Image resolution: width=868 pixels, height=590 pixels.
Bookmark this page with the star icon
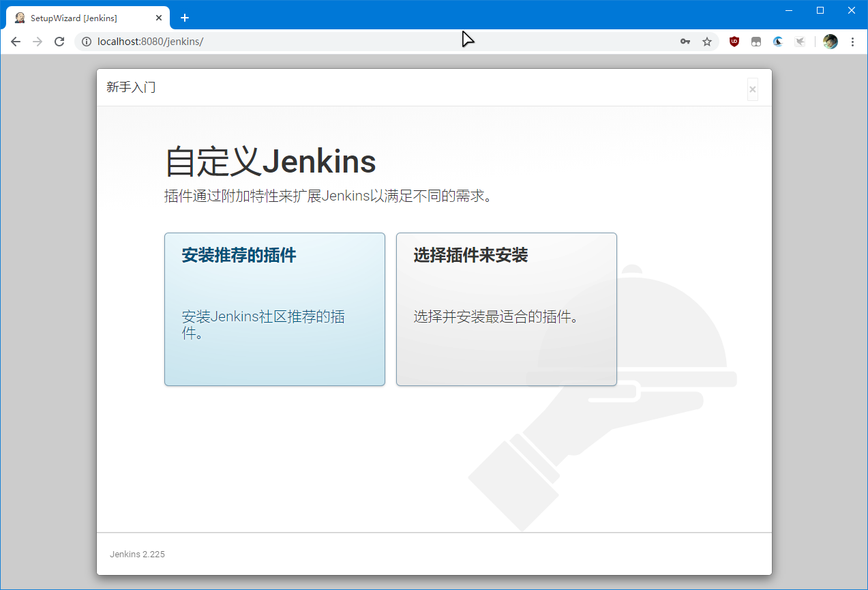[x=707, y=42]
